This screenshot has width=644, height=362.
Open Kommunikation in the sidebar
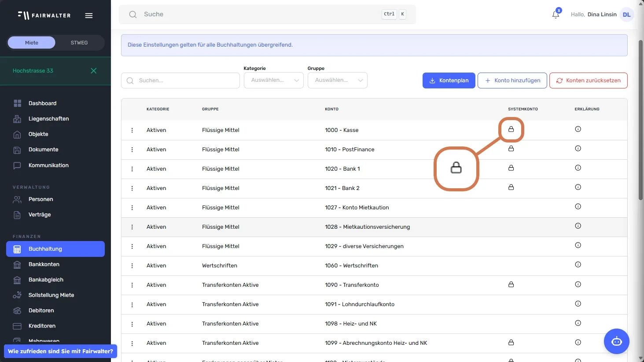[55, 165]
